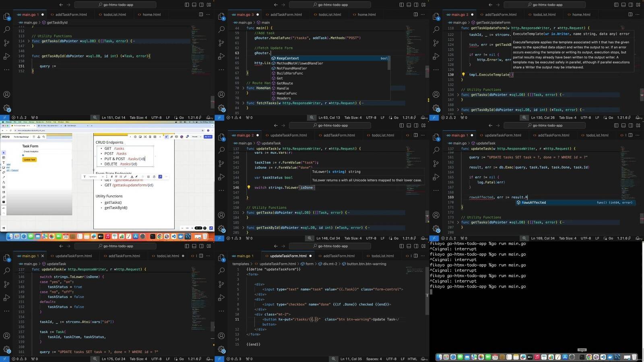644x362 pixels.
Task: Click remote indicator in Ln 11, Col 35 window
Action: 219,359
